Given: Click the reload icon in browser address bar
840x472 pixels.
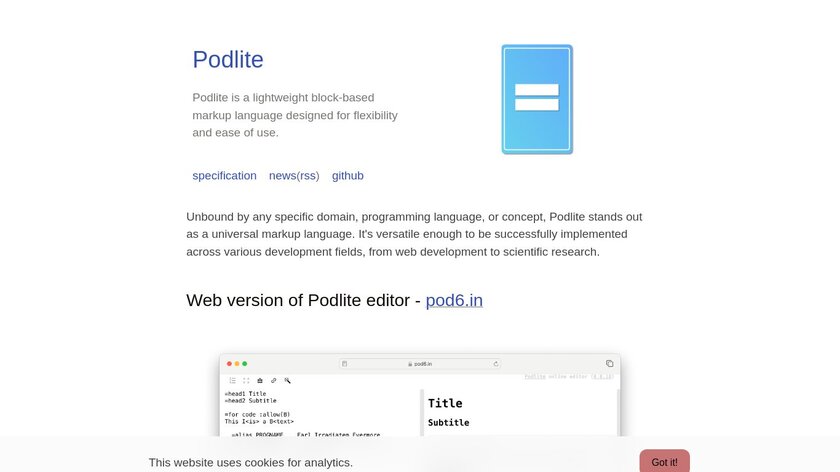Looking at the screenshot, I should [x=495, y=364].
